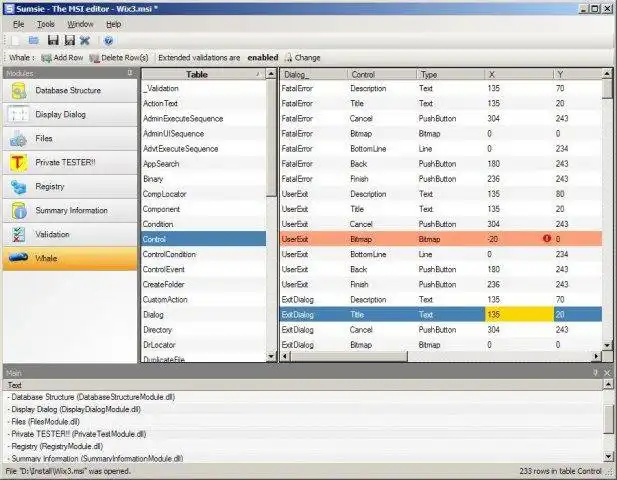Sort by the Type column header
Image resolution: width=617 pixels, height=480 pixels.
pyautogui.click(x=451, y=74)
